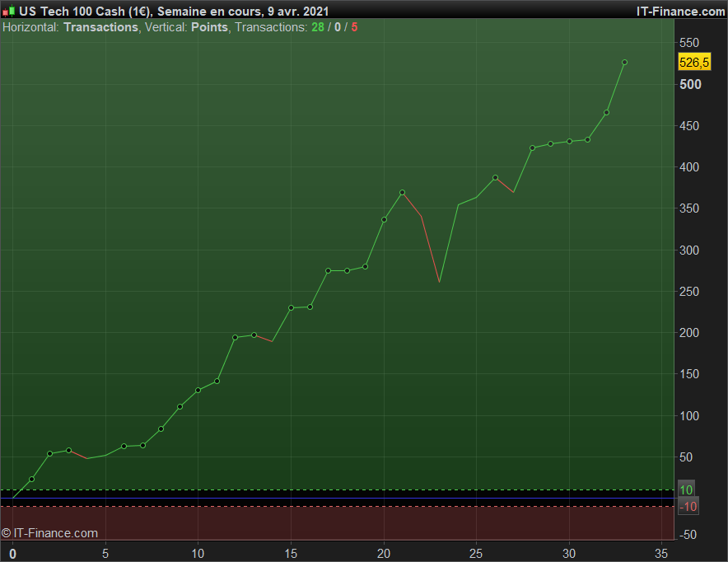728x562 pixels.
Task: Click the data point at transaction 26
Action: tap(496, 177)
